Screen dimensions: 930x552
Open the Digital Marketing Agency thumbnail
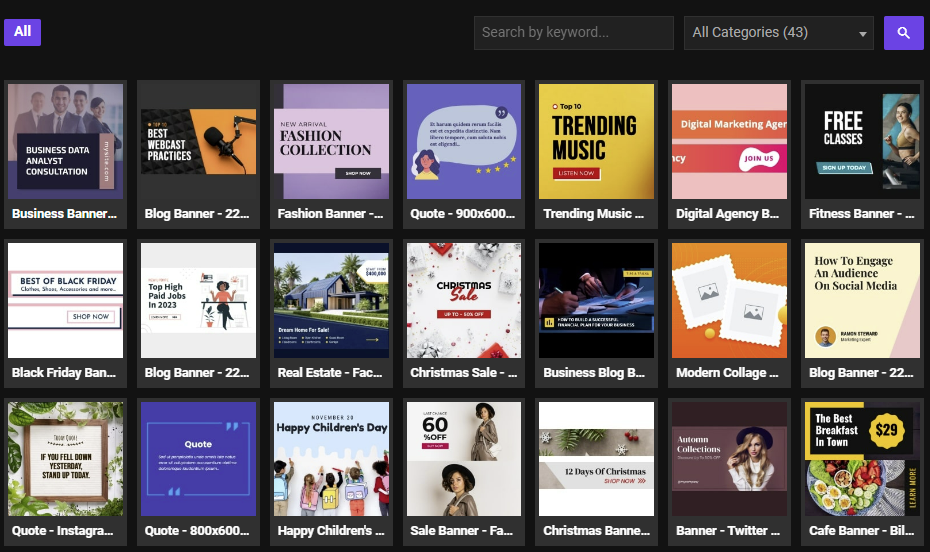point(729,141)
